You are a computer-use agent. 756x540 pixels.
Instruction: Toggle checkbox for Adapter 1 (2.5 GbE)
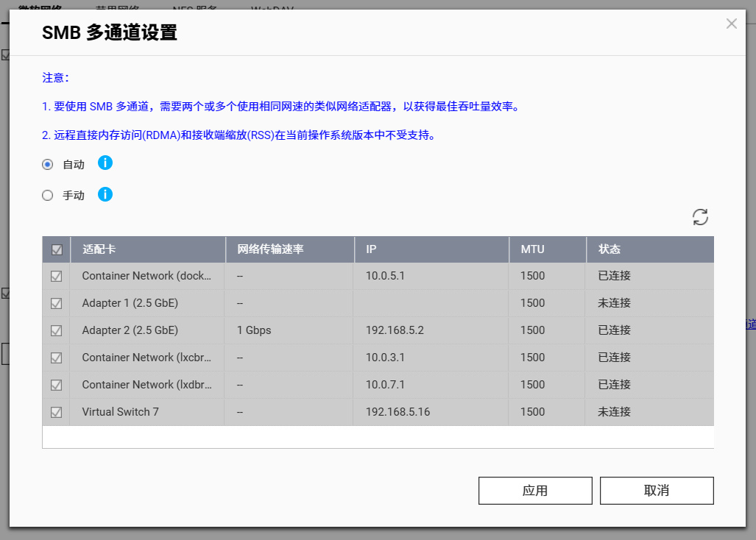point(57,304)
